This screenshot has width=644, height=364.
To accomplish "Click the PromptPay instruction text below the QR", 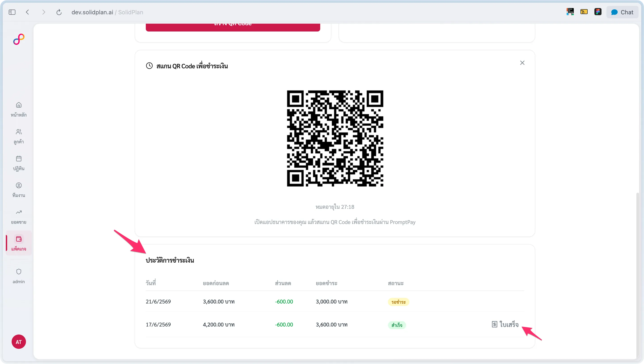I will (335, 222).
